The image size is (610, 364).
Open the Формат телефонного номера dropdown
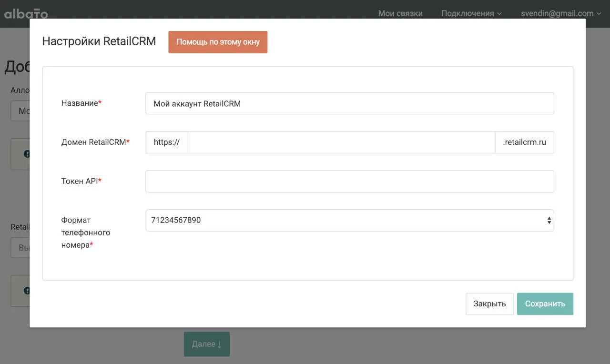tap(350, 220)
